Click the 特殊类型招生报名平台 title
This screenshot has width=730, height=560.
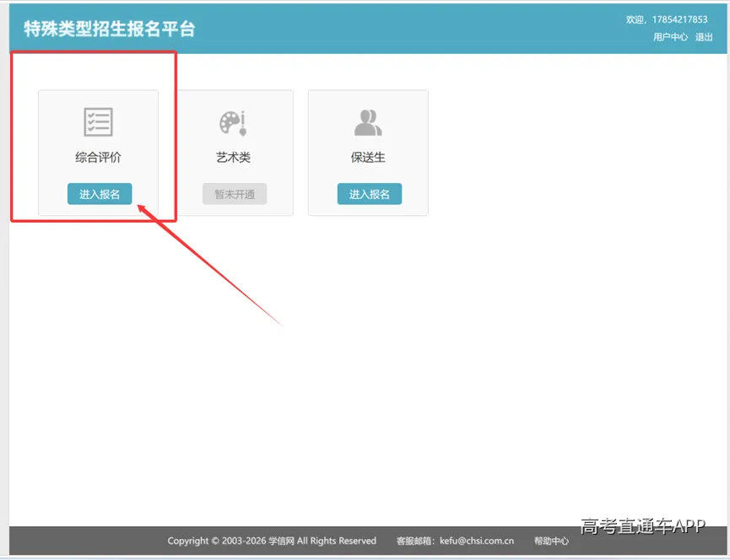point(110,29)
